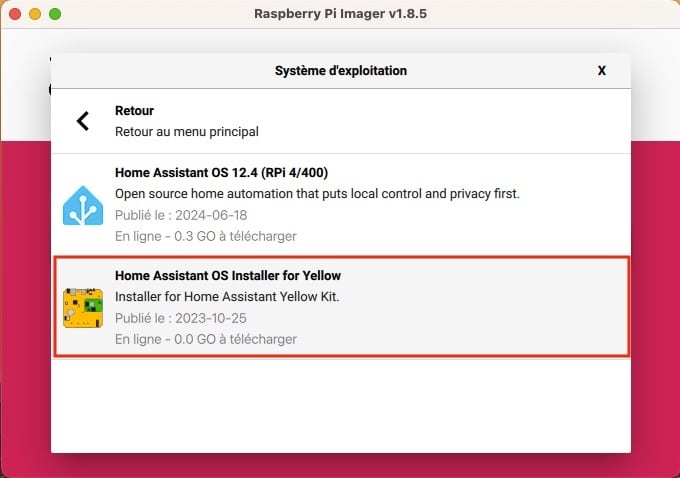This screenshot has width=680, height=478.
Task: Select Home Assistant OS Installer for Yellow
Action: click(x=342, y=307)
